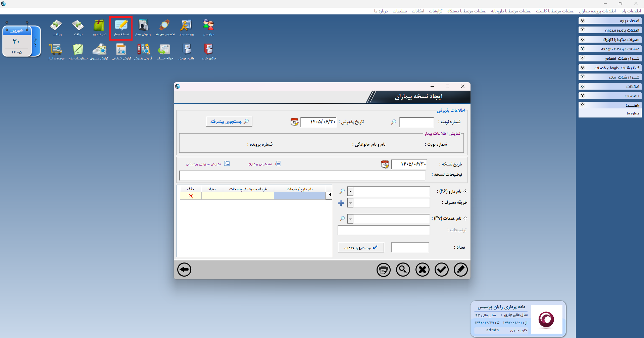Click the حواله حساب account transfer icon
Screen dimensions: 644x338
165,52
